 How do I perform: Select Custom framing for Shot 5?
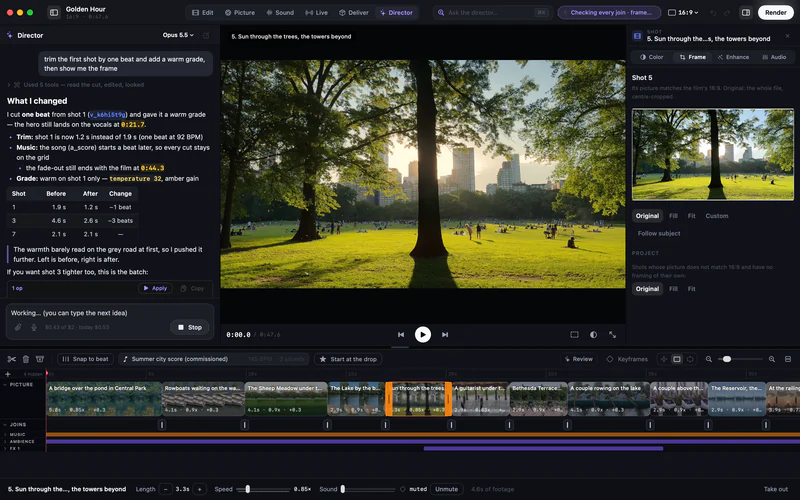tap(717, 216)
